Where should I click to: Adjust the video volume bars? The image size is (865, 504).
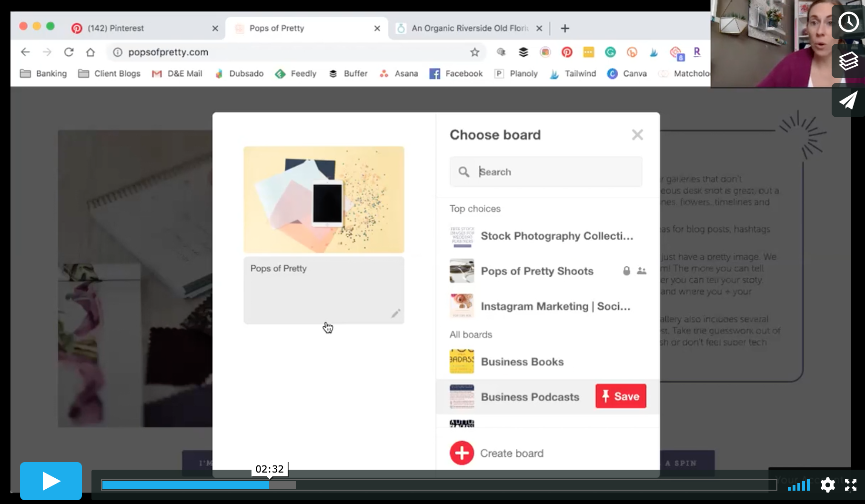click(799, 485)
